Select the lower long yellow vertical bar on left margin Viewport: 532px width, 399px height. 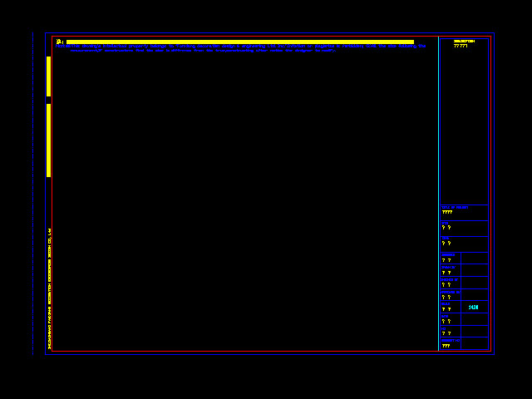[x=49, y=140]
